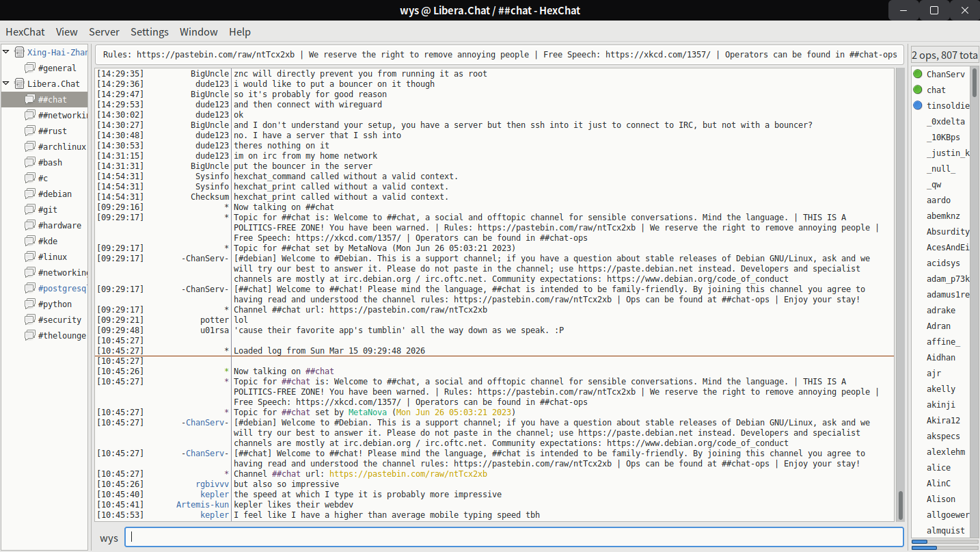Switch to the #thelounge channel
The image size is (980, 552).
click(62, 335)
